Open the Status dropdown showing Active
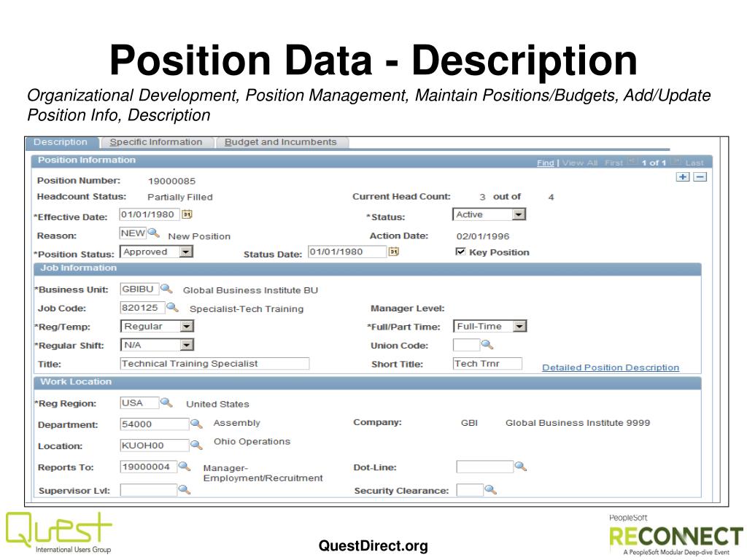 [x=489, y=214]
